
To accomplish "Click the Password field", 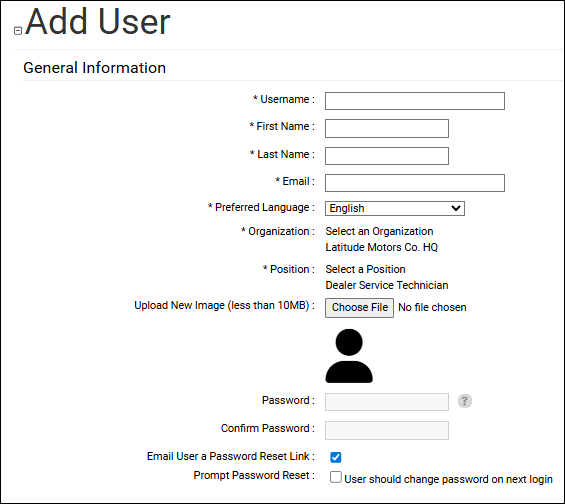I will pos(387,402).
